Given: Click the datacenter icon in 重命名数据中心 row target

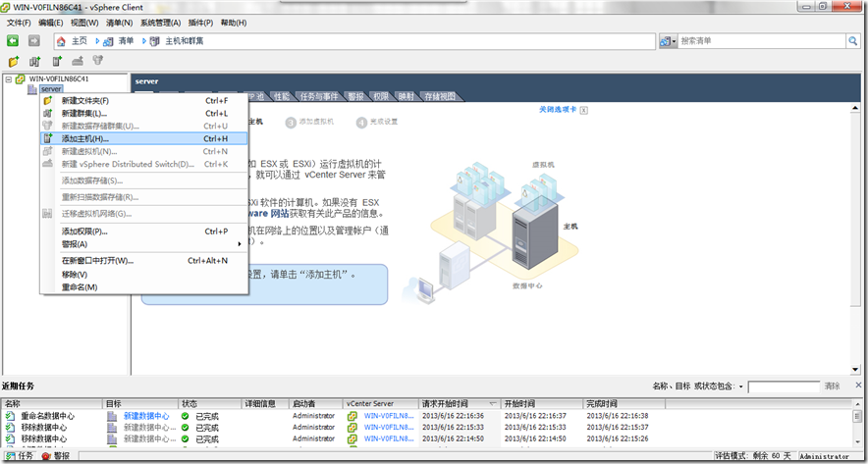Looking at the screenshot, I should [112, 416].
